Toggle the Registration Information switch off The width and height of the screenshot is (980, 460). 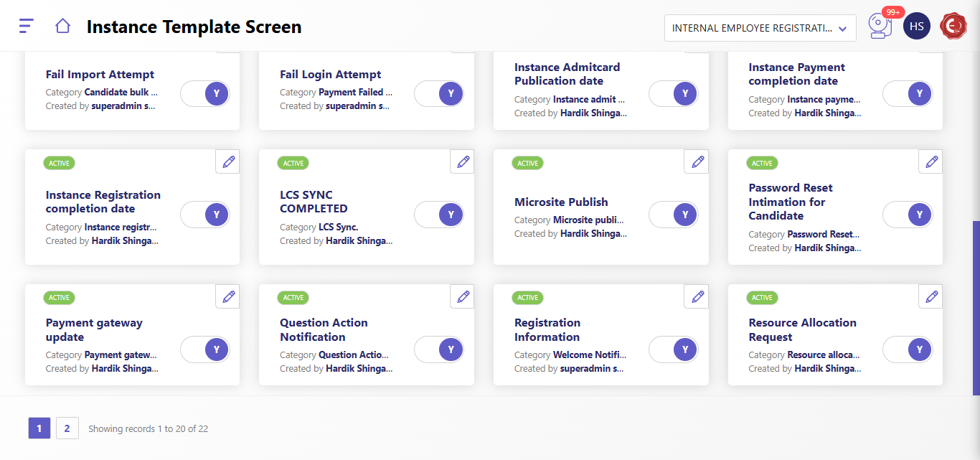click(x=674, y=349)
